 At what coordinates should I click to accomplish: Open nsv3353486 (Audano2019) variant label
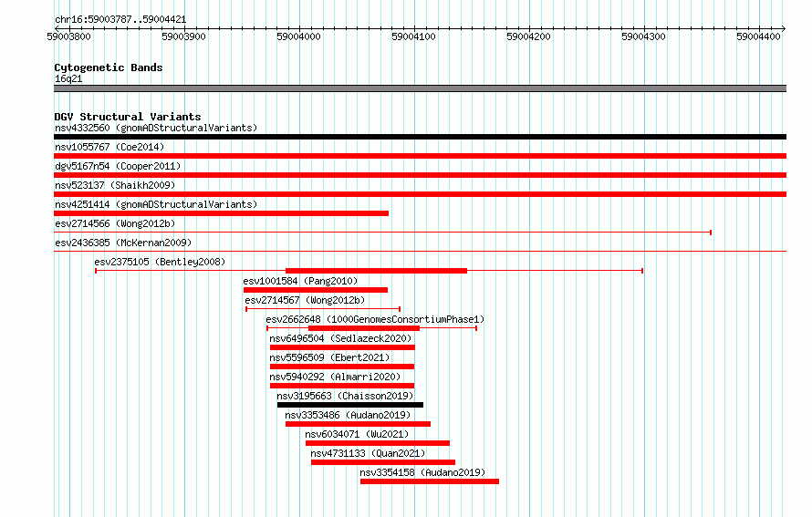pos(348,415)
